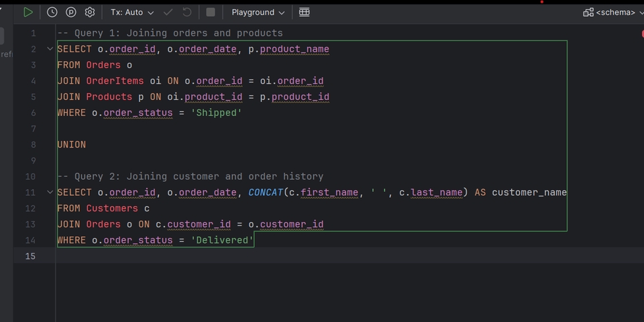The image size is (644, 322).
Task: Click the Orders table name on line 3
Action: click(x=103, y=65)
